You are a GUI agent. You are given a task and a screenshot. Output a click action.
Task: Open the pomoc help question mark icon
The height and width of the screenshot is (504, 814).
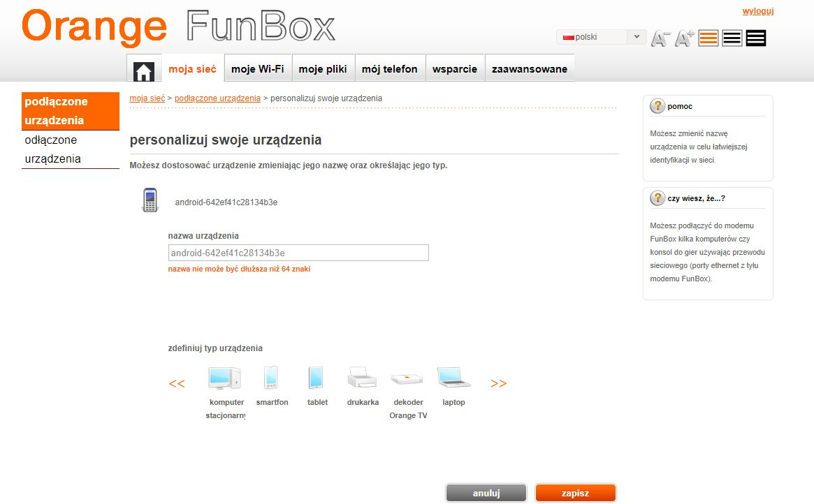(x=657, y=105)
